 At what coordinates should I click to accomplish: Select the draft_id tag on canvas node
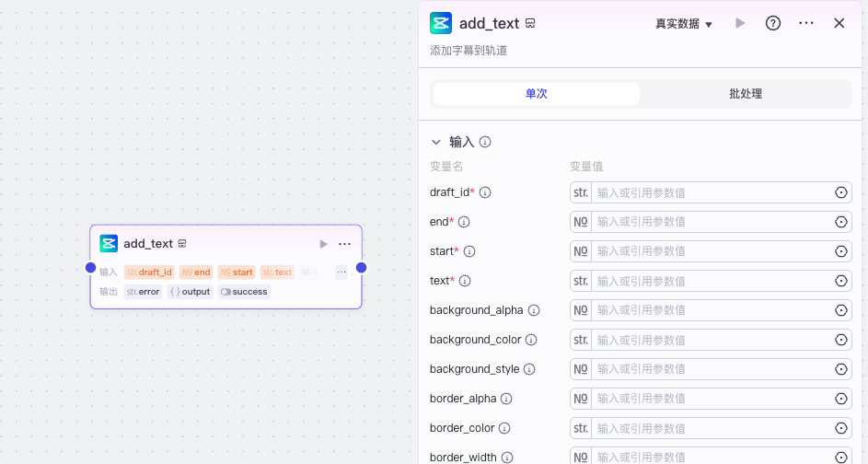pyautogui.click(x=149, y=273)
